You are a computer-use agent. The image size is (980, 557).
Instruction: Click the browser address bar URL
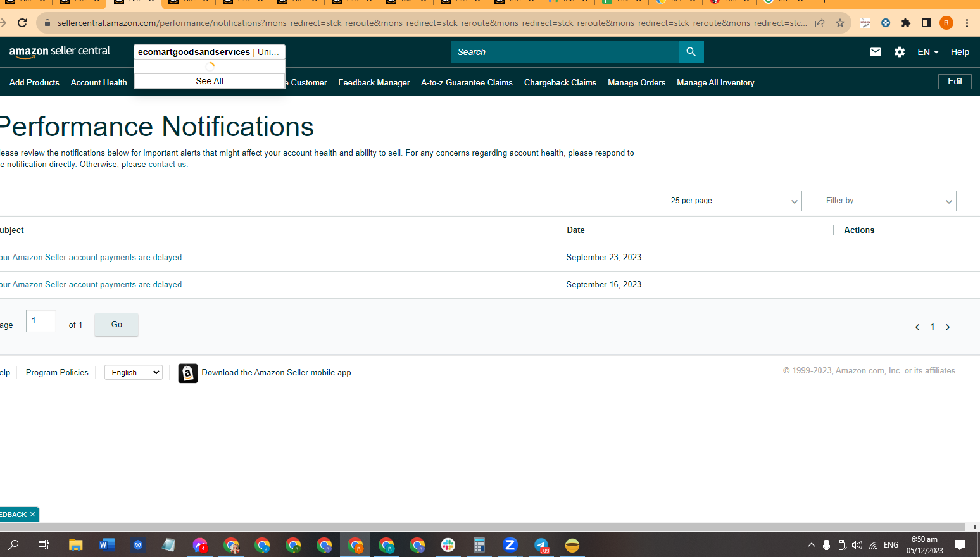[x=432, y=23]
